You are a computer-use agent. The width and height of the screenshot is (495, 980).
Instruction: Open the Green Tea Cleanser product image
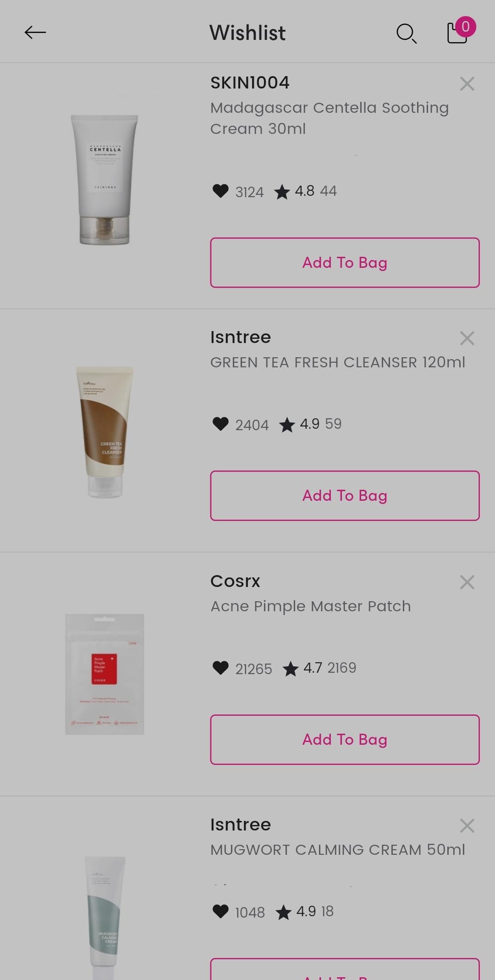pos(104,432)
